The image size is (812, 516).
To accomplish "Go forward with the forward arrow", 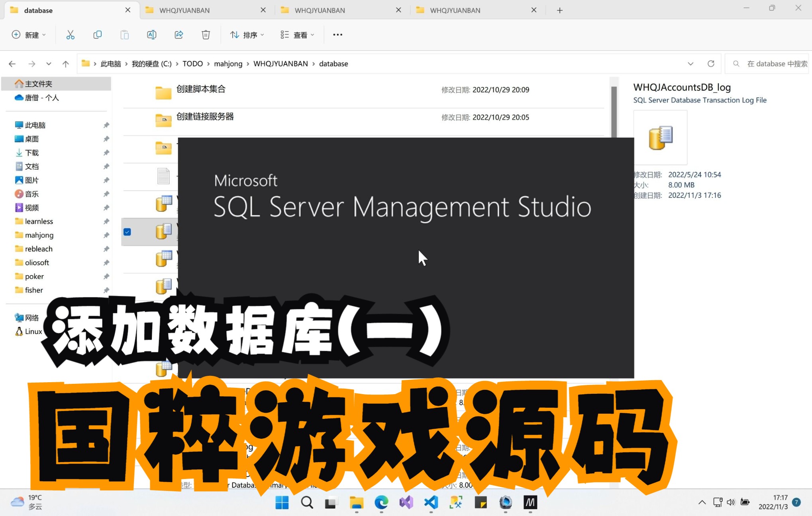I will pyautogui.click(x=32, y=64).
